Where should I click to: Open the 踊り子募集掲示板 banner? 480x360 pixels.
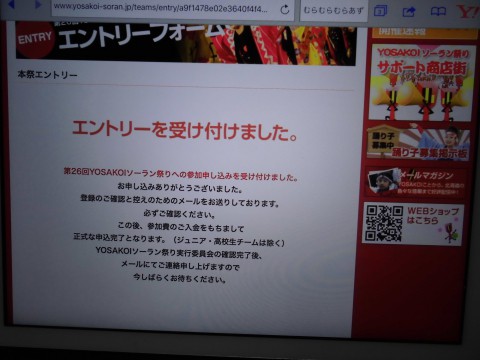pos(419,142)
